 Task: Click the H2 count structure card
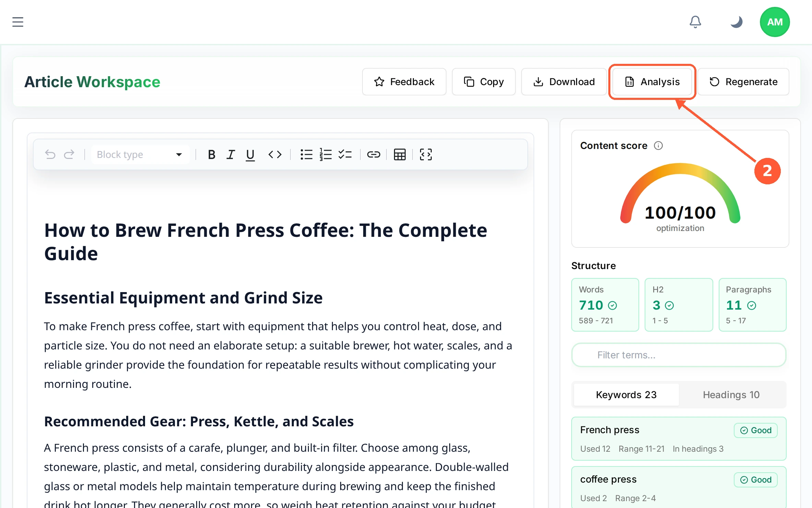coord(679,305)
